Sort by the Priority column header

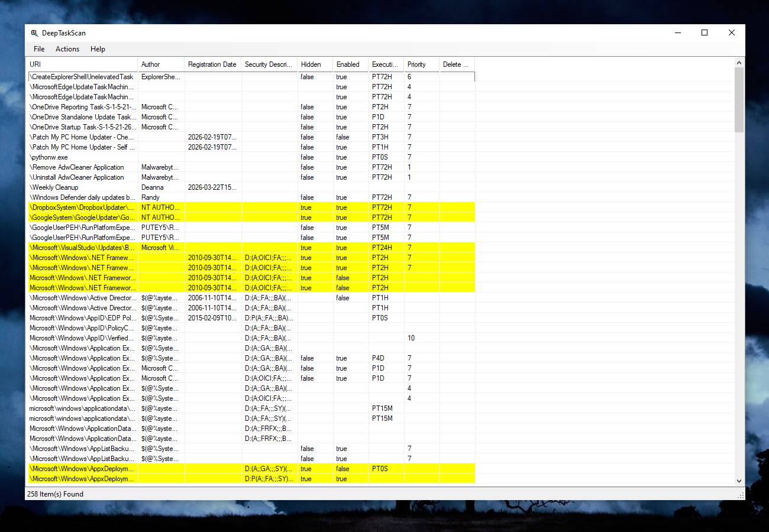[x=421, y=64]
